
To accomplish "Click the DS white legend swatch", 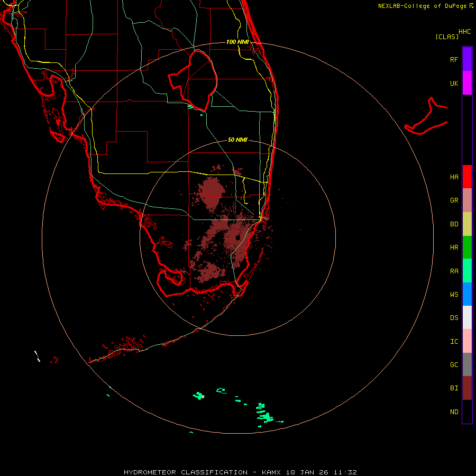I will (x=467, y=317).
